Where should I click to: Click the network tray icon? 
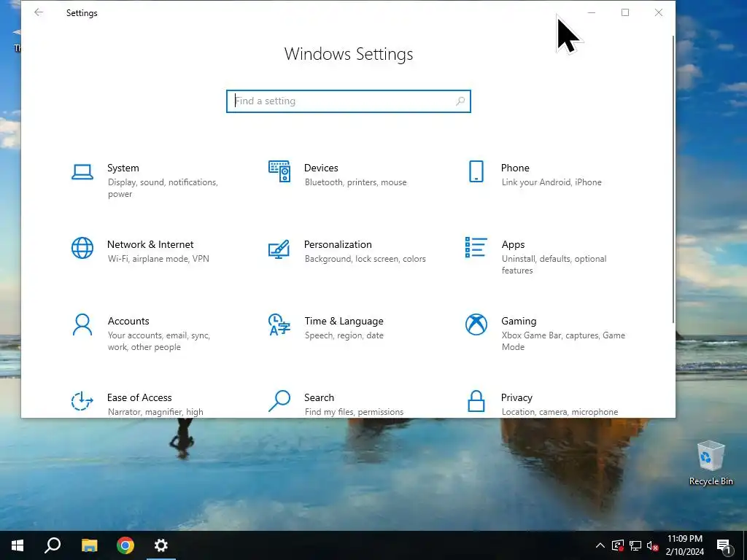635,545
